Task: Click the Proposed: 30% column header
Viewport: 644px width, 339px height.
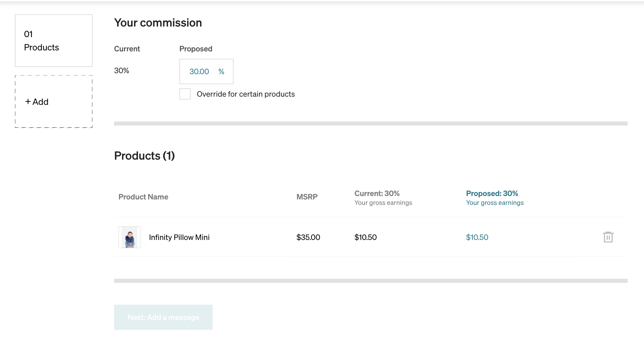Action: click(492, 193)
